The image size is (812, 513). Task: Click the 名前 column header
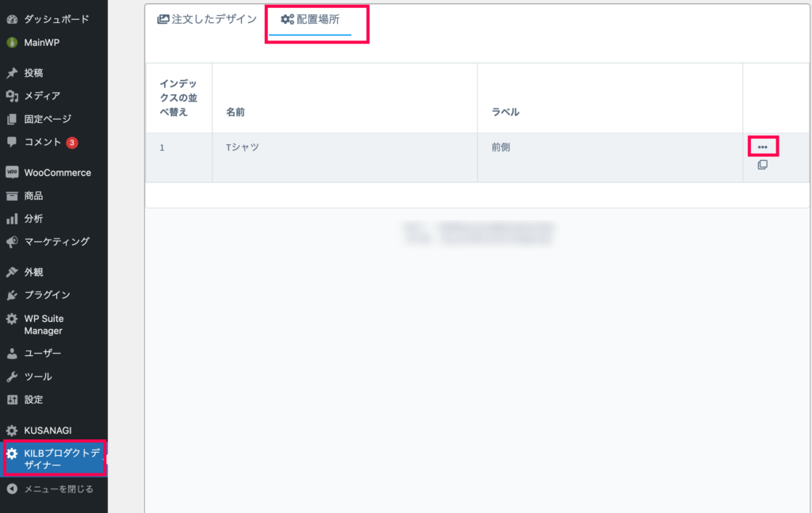pyautogui.click(x=235, y=112)
